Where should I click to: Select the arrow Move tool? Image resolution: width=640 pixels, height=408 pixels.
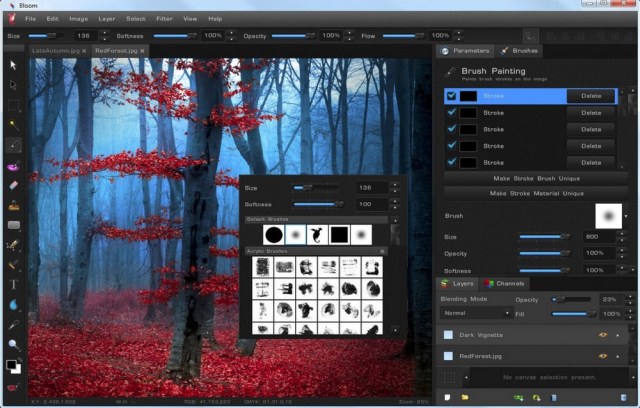point(14,65)
